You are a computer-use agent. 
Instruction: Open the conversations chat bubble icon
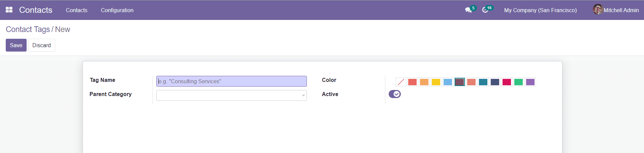[468, 10]
